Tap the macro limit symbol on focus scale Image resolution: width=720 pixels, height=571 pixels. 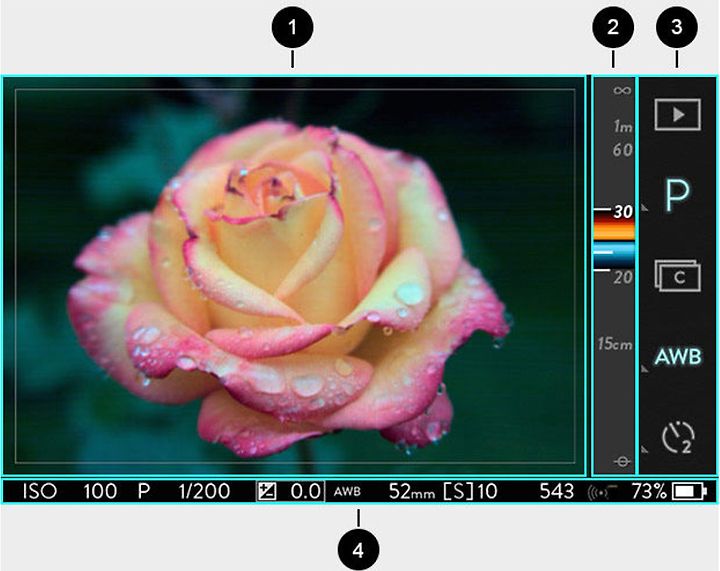click(622, 461)
